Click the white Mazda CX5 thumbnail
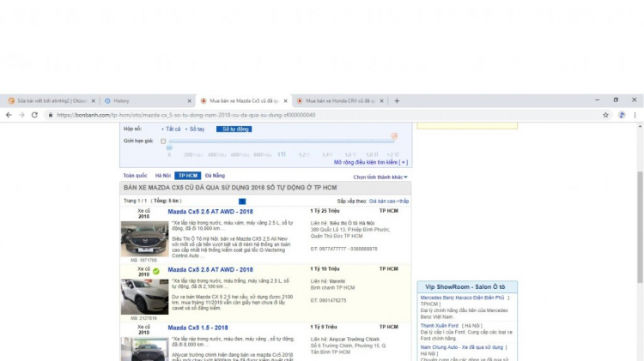 click(144, 297)
